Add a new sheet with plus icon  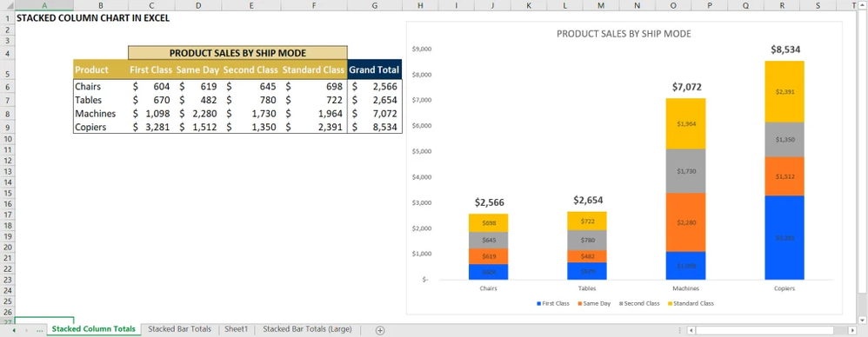[380, 330]
